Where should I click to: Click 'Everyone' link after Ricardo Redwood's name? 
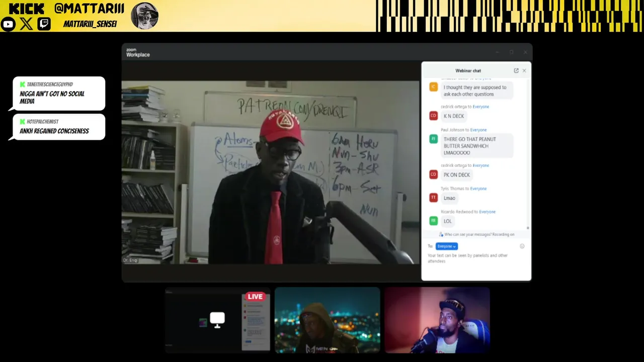[x=487, y=212]
